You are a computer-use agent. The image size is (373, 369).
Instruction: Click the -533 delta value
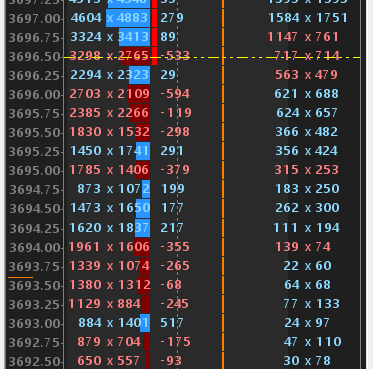point(175,56)
